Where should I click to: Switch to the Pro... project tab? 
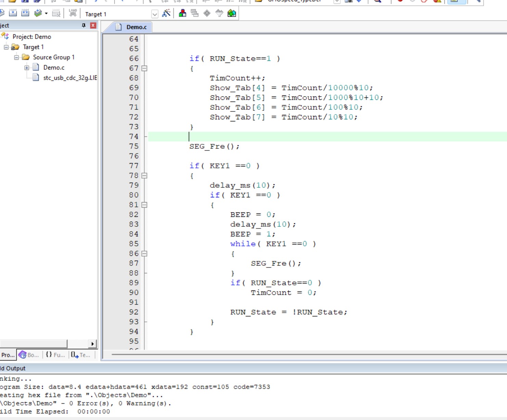(x=8, y=355)
